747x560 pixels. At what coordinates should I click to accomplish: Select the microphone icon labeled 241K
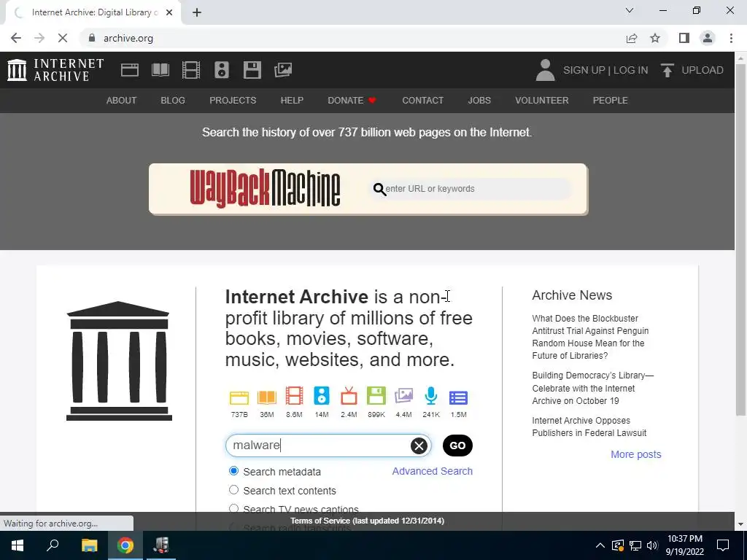coord(431,396)
